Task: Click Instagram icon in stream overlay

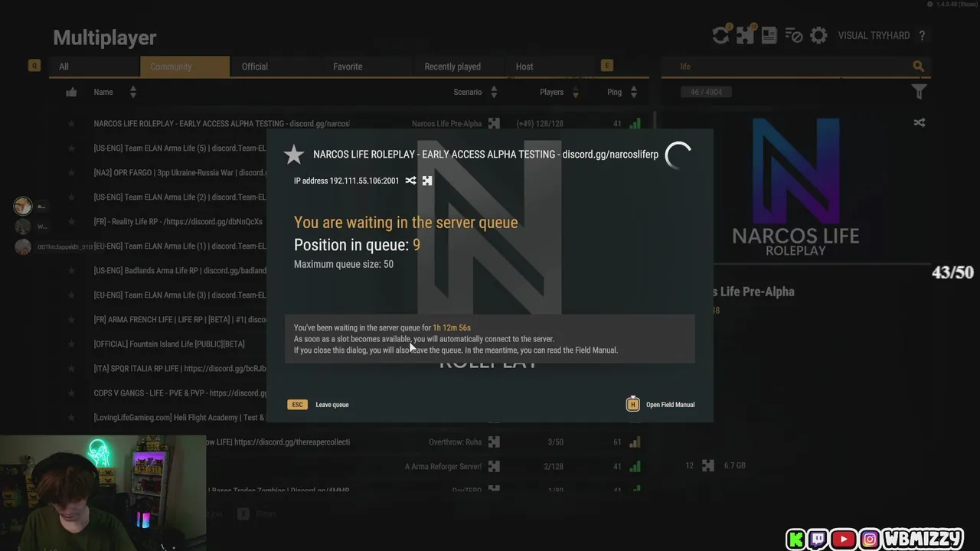Action: 870,540
